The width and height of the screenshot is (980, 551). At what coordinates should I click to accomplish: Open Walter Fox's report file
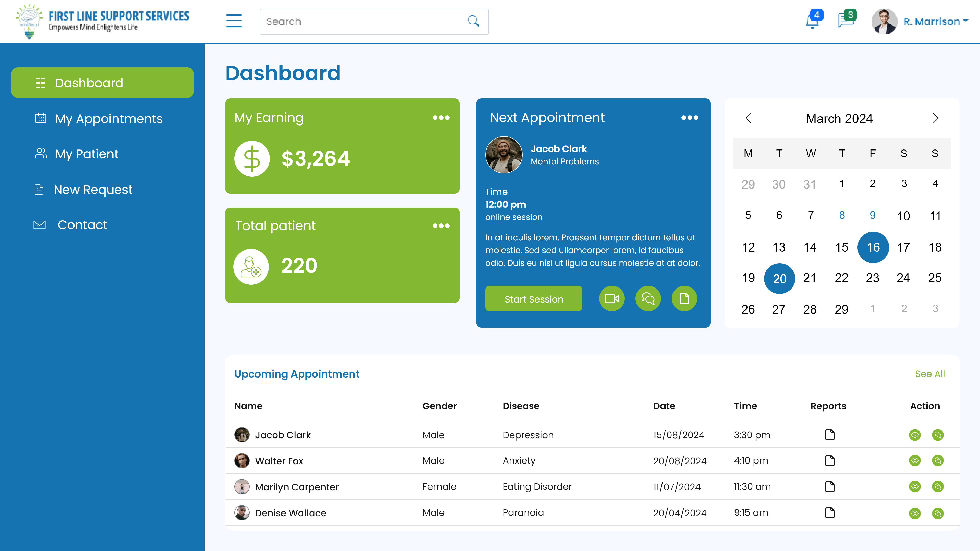pos(830,460)
